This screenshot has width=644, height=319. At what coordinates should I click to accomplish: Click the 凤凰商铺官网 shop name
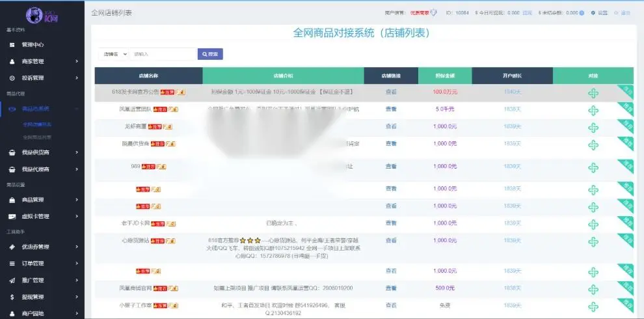(135, 288)
